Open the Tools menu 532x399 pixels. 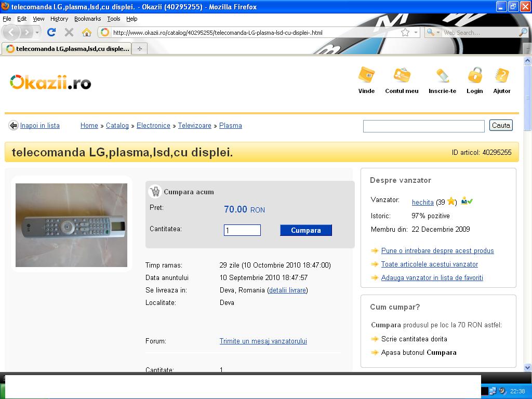coord(113,19)
